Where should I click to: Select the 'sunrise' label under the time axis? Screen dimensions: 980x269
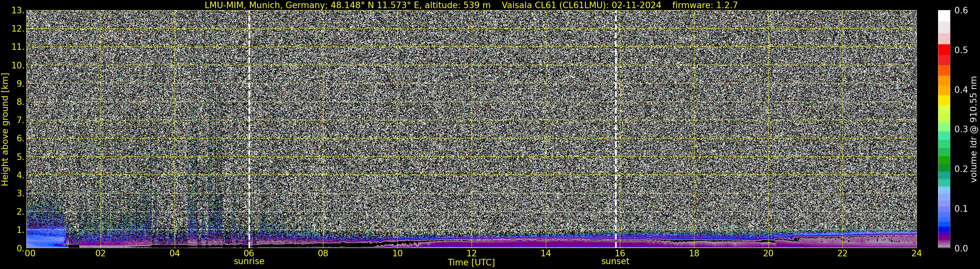[249, 262]
